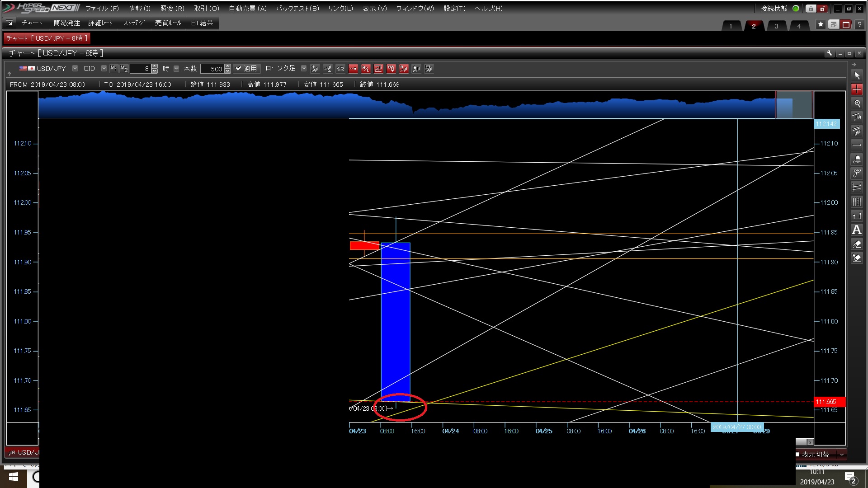The height and width of the screenshot is (488, 868).
Task: Toggle the red candlestick display icon
Action: 391,69
